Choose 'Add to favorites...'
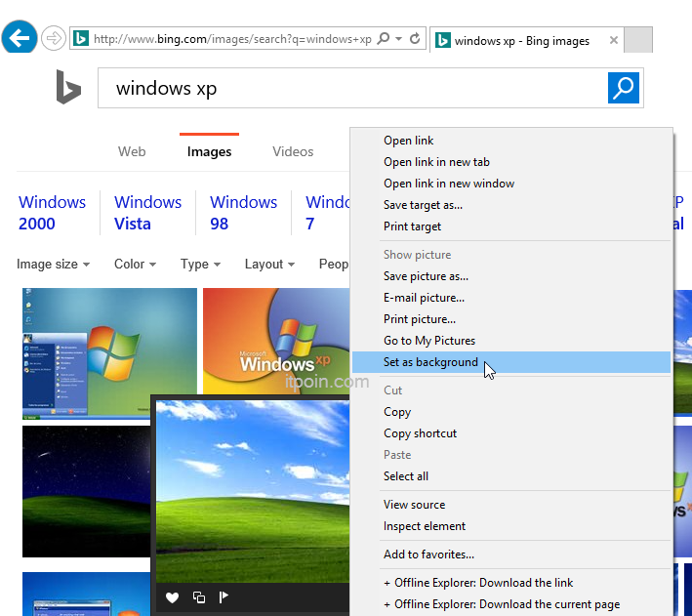The height and width of the screenshot is (616, 692). click(511, 554)
